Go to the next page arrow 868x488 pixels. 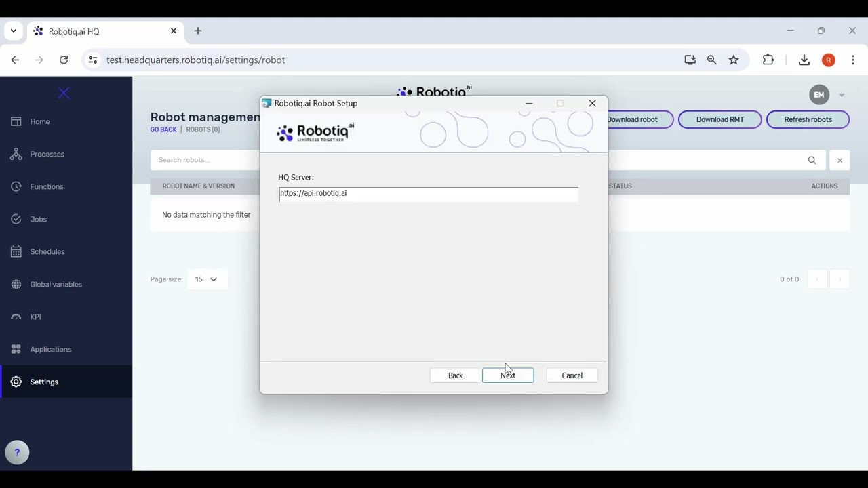pyautogui.click(x=840, y=279)
